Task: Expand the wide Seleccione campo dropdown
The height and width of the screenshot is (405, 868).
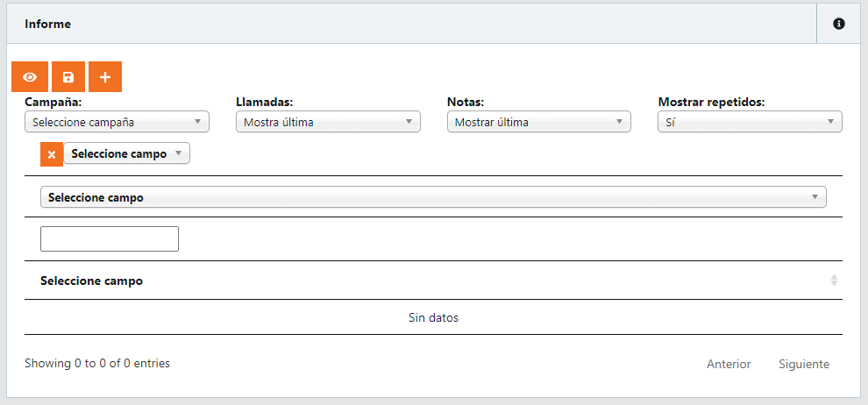Action: pyautogui.click(x=433, y=197)
